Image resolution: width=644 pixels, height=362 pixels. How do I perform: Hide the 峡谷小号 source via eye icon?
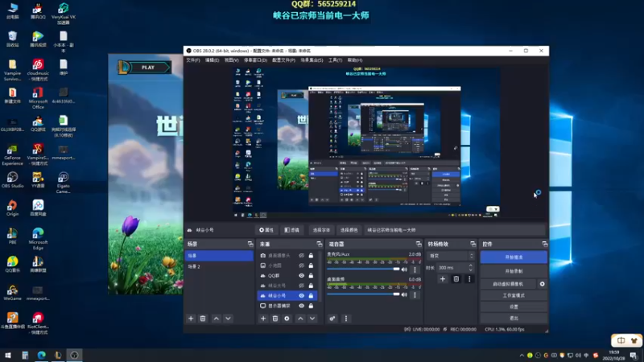click(301, 295)
